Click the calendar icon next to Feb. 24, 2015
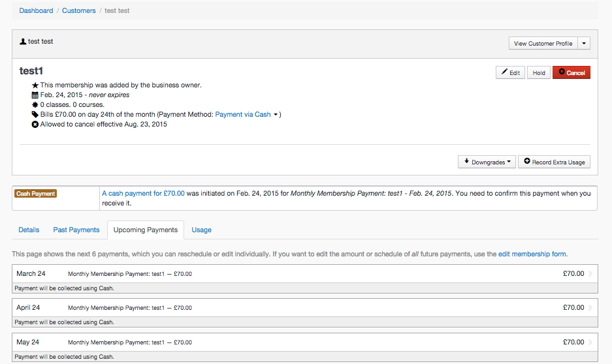This screenshot has width=612, height=364. click(x=35, y=95)
